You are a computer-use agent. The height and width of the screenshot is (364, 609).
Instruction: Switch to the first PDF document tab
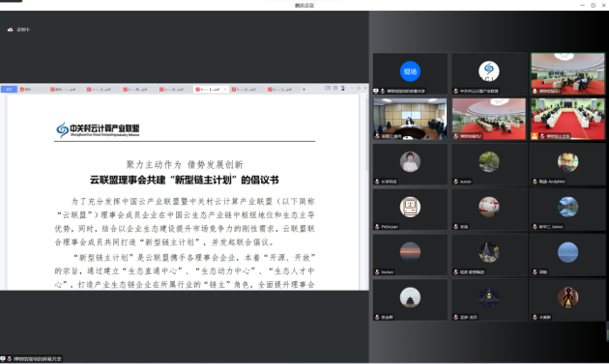pos(66,89)
